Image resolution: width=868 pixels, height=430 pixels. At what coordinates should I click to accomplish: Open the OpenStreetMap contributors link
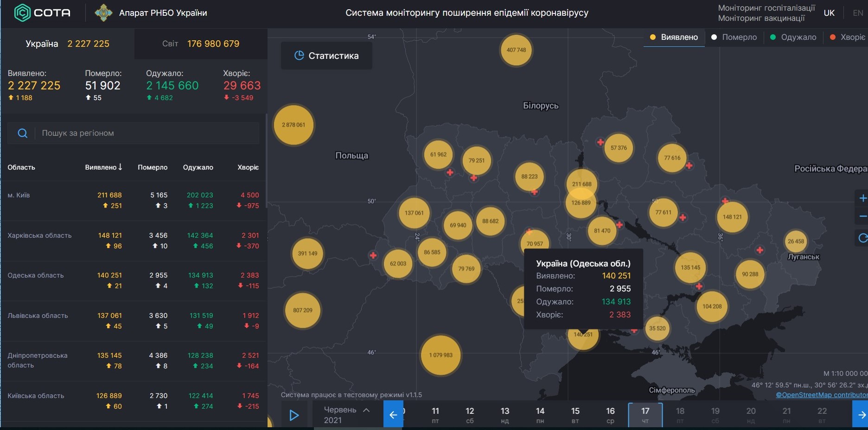click(822, 395)
